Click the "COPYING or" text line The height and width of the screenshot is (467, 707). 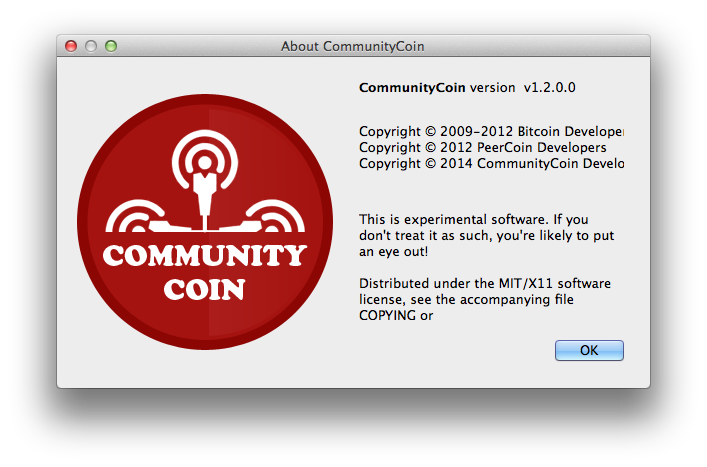click(x=396, y=315)
